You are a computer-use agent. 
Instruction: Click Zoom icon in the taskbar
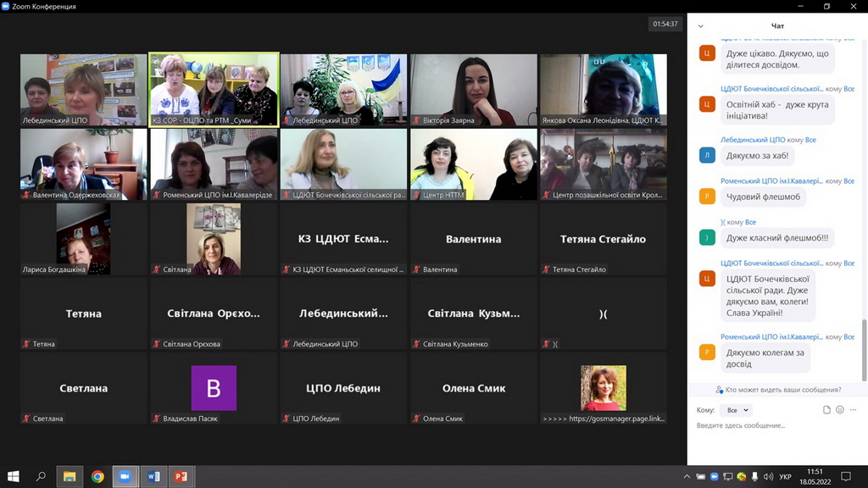tap(125, 477)
